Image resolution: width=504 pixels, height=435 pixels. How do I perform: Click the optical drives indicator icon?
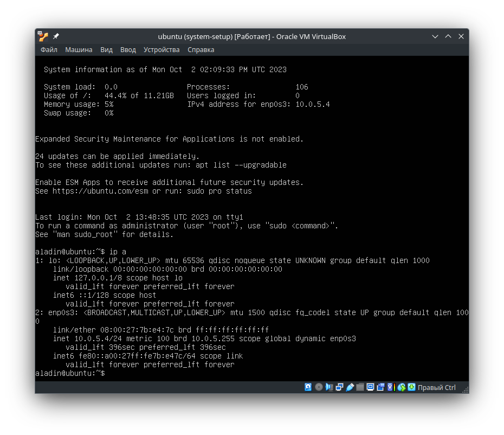pyautogui.click(x=319, y=387)
